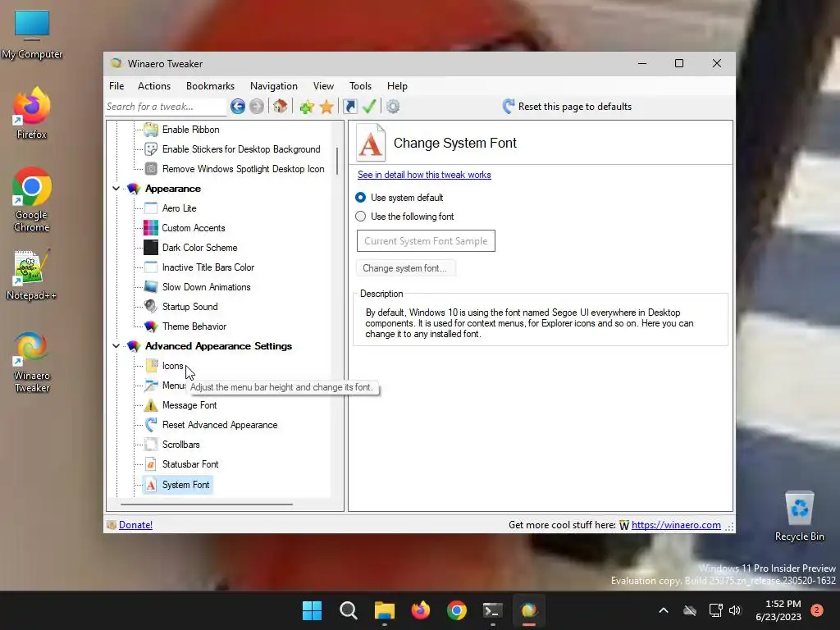
Task: Open the Help menu
Action: click(398, 85)
